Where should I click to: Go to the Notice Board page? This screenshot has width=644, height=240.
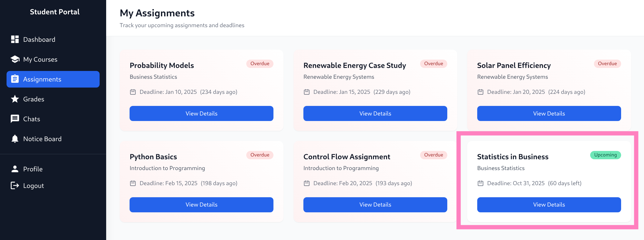click(42, 139)
